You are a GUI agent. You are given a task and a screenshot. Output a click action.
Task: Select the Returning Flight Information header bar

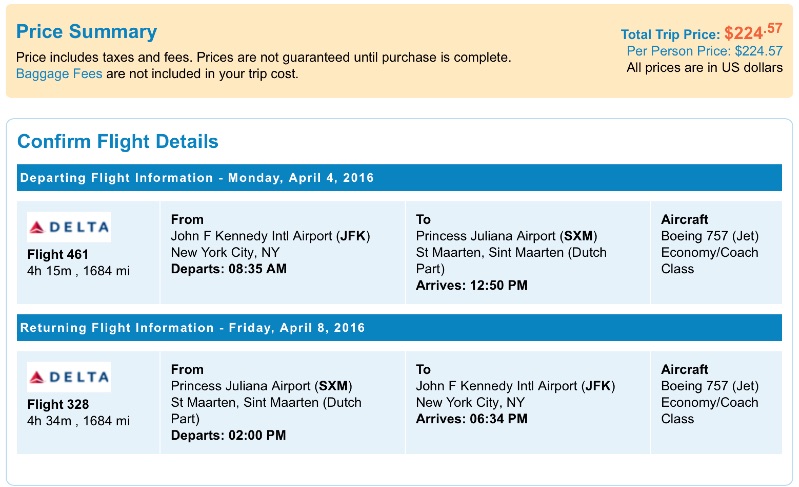(x=399, y=328)
